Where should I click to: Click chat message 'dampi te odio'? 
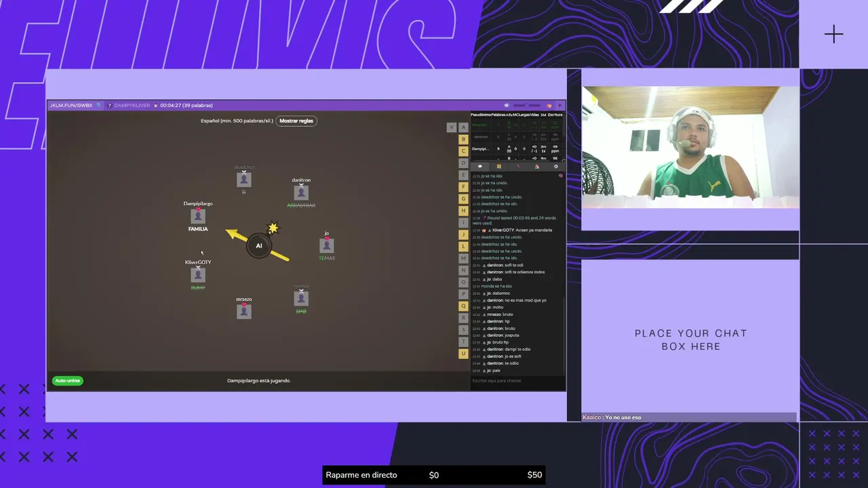pyautogui.click(x=518, y=349)
